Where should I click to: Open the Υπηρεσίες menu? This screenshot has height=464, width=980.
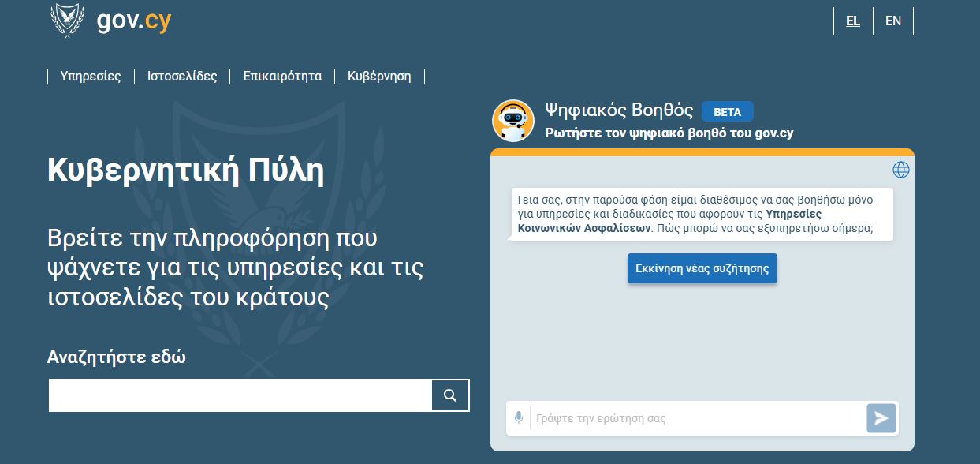click(x=91, y=77)
